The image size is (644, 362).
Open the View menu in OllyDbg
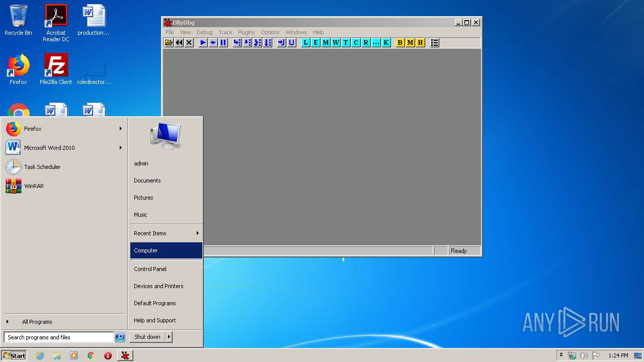185,32
